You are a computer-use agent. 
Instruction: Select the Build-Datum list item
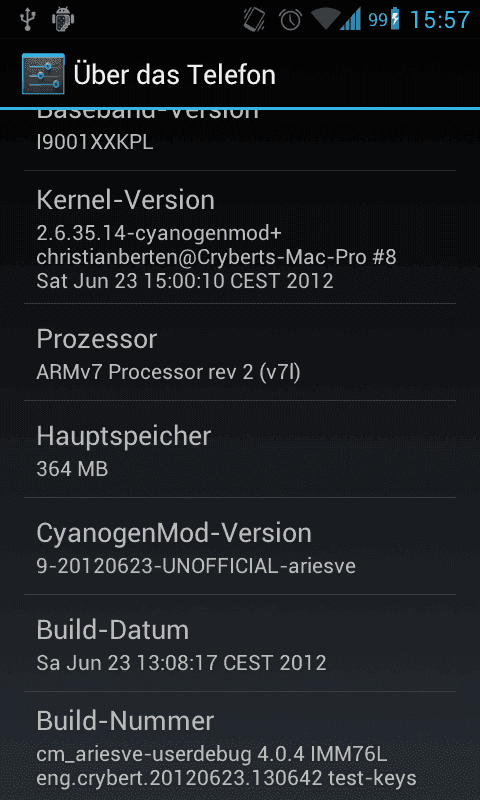pos(240,643)
